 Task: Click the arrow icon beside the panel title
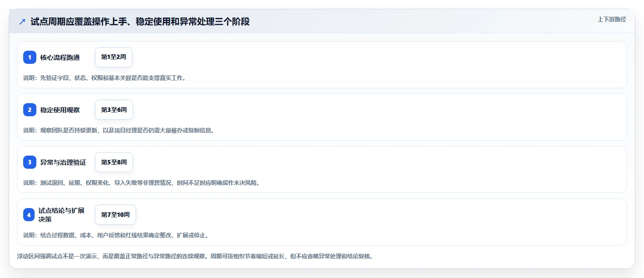click(x=22, y=21)
